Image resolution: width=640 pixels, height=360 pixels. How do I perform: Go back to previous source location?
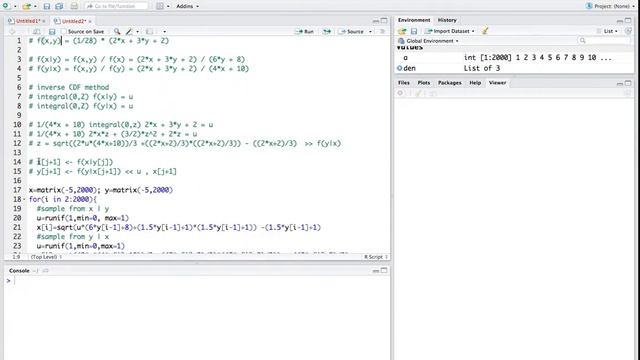(12, 31)
